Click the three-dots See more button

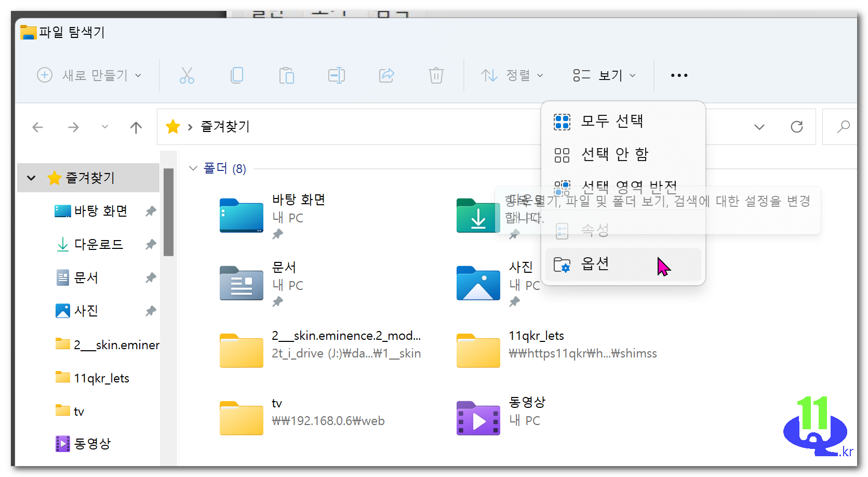[x=679, y=75]
